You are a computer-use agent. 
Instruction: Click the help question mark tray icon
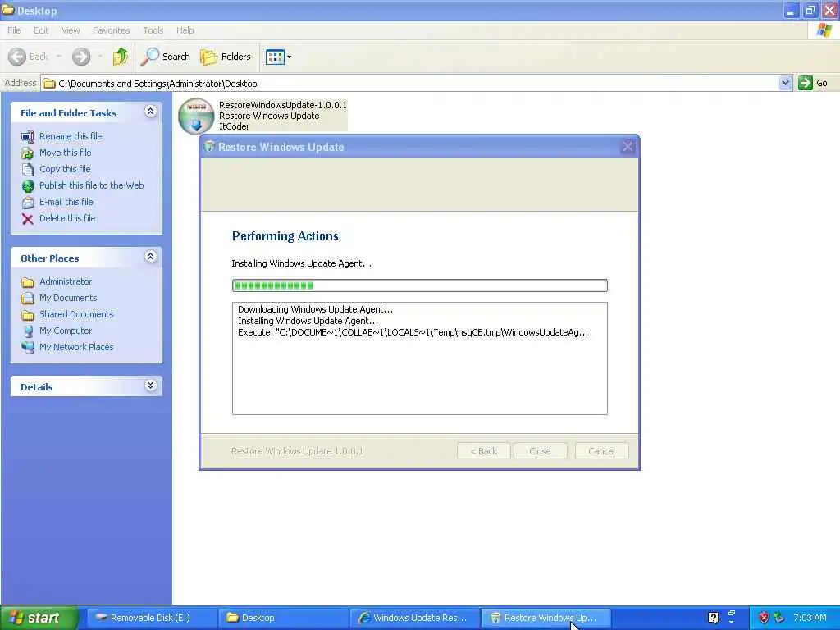click(713, 618)
